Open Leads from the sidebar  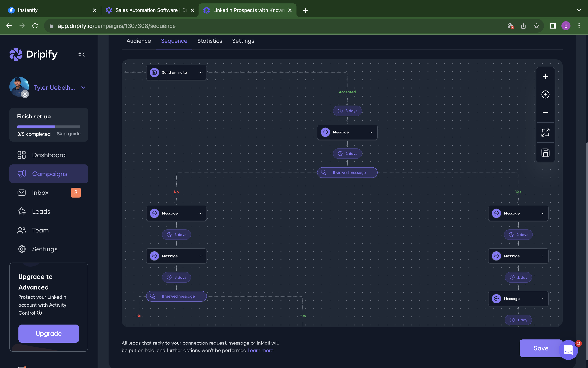(x=41, y=211)
